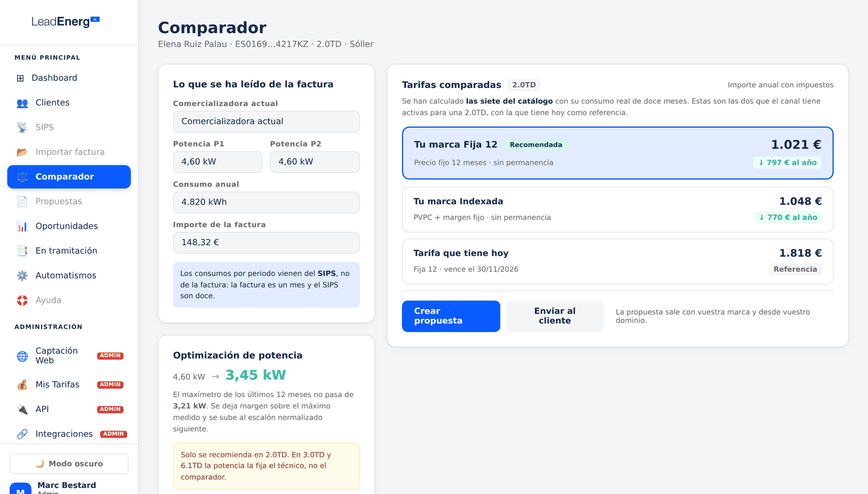Click the Importar factura folder icon
This screenshot has height=494, width=868.
pos(22,152)
